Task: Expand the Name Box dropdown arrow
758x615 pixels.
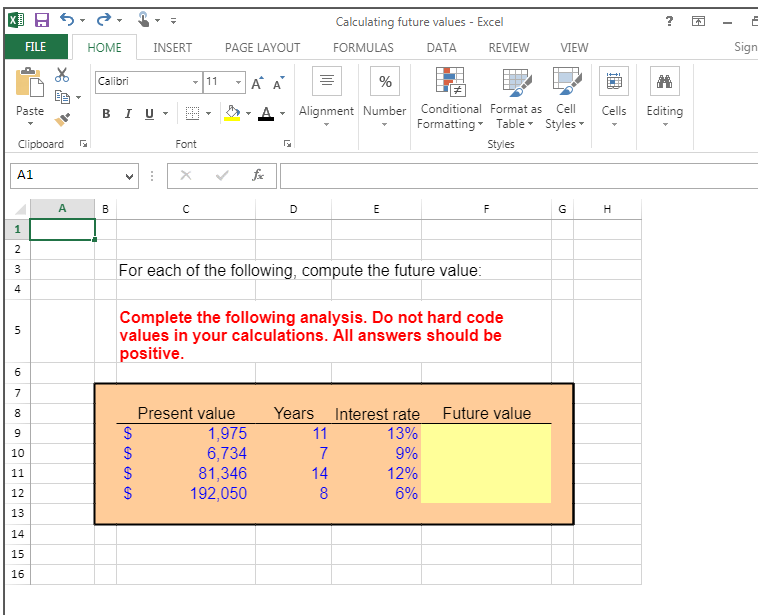Action: coord(129,176)
